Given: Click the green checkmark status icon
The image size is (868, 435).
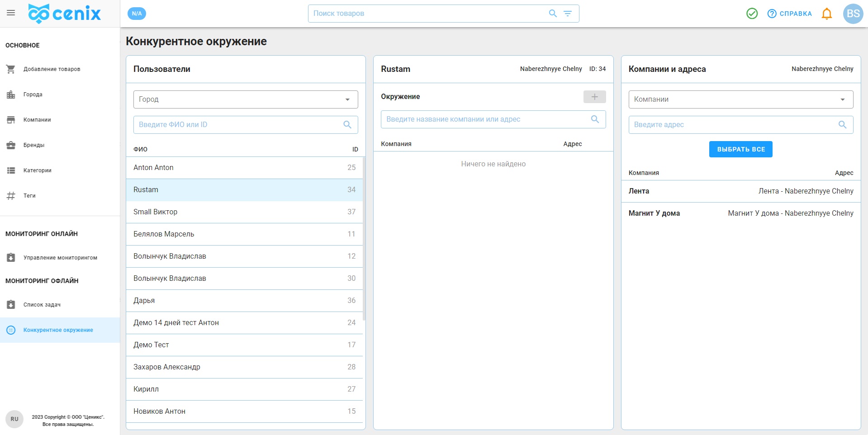Looking at the screenshot, I should point(752,14).
